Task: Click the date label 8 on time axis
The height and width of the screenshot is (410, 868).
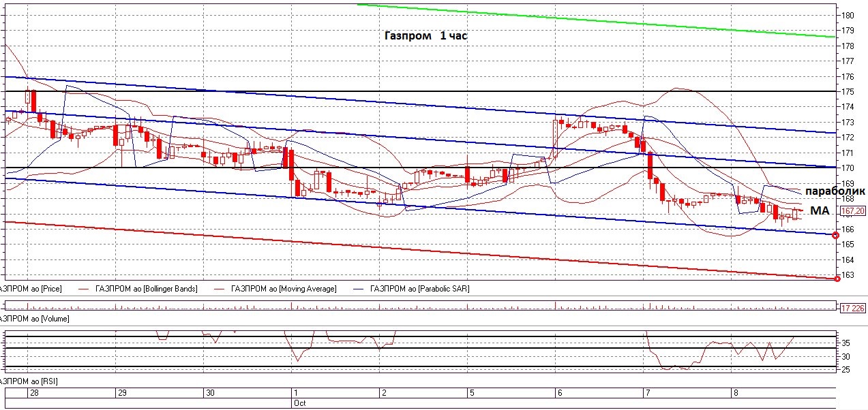Action: pyautogui.click(x=735, y=393)
